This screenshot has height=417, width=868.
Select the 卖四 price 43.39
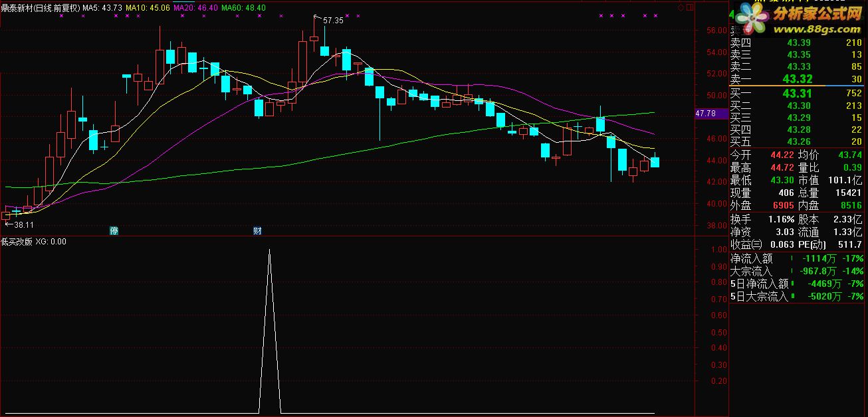[799, 43]
